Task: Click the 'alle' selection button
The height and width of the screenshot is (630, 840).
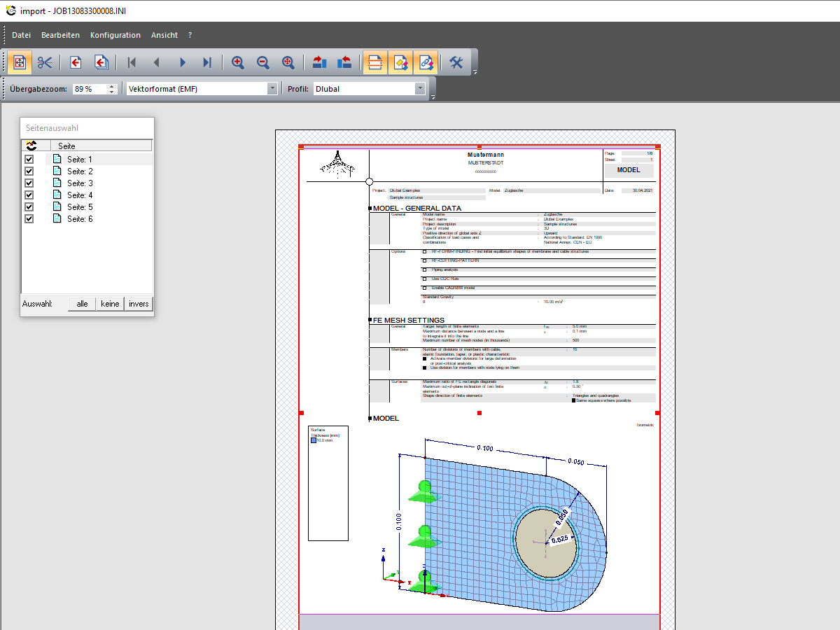Action: point(82,304)
